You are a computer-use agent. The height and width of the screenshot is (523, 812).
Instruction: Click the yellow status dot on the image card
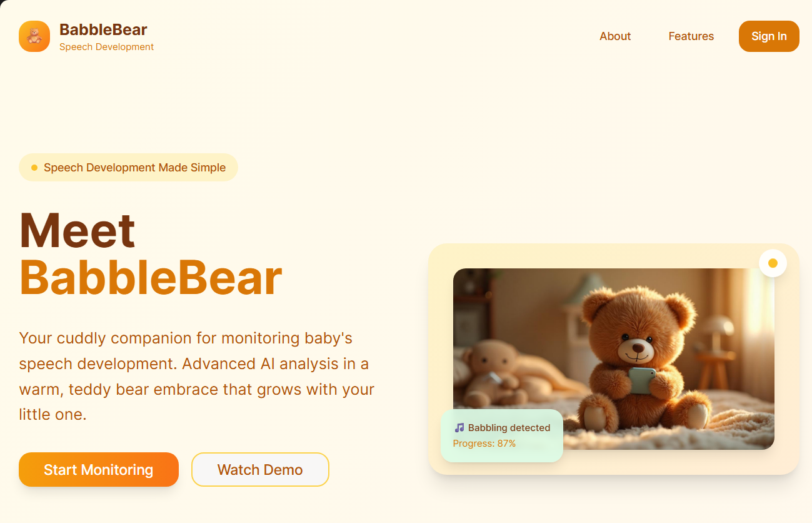[773, 263]
